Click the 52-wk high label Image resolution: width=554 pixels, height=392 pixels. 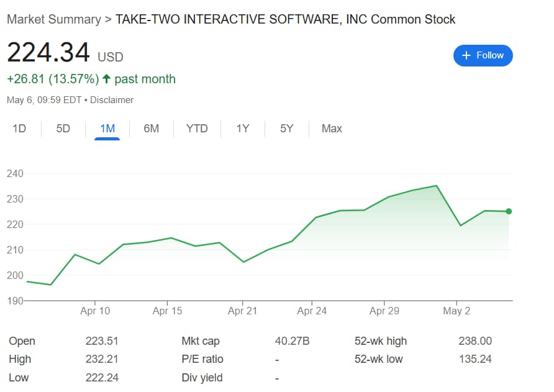pyautogui.click(x=381, y=342)
